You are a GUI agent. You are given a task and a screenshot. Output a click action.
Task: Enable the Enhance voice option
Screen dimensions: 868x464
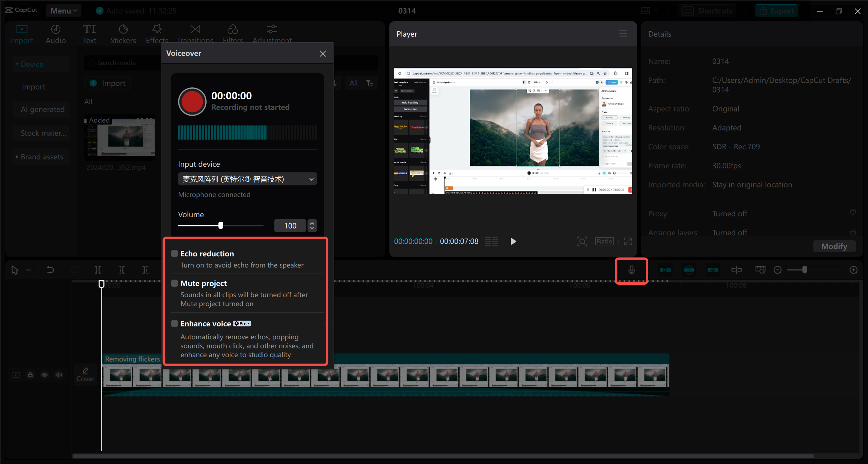click(175, 323)
